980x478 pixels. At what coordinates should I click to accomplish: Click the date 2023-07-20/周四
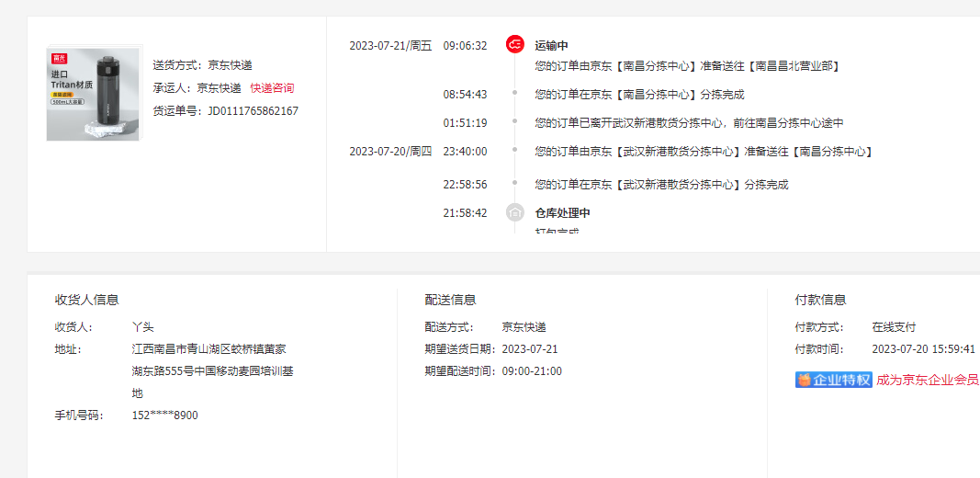(390, 152)
